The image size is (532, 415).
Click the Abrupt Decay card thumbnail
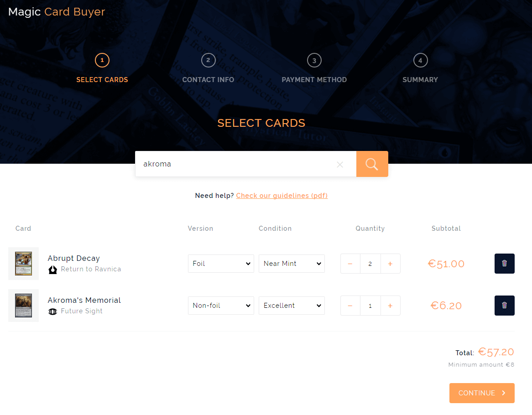(x=23, y=264)
